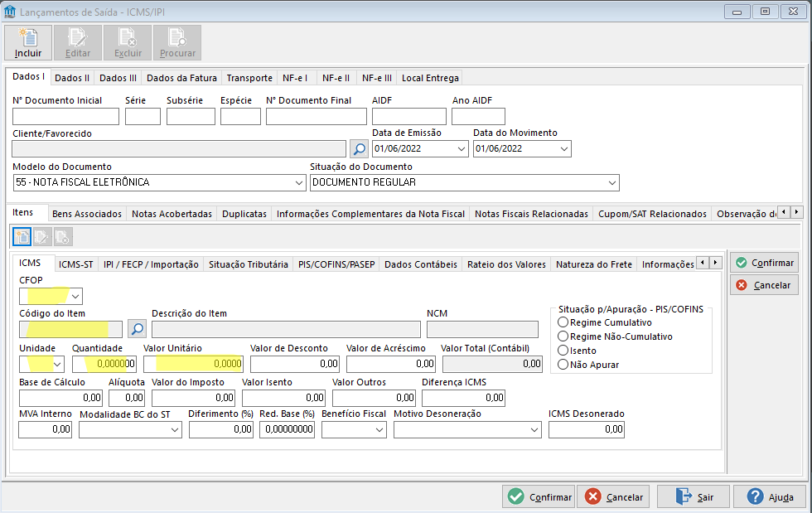This screenshot has height=513, width=812.
Task: Click the Procurar toolbar button
Action: [177, 42]
